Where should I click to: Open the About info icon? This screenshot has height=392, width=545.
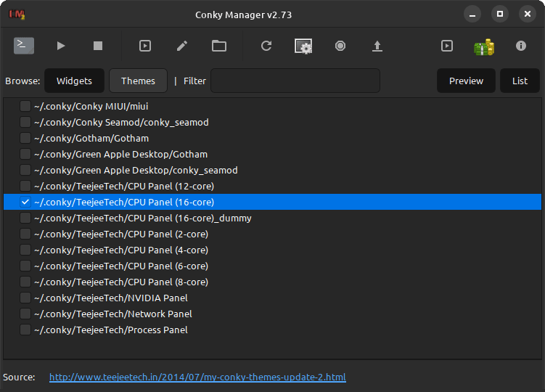tap(520, 46)
